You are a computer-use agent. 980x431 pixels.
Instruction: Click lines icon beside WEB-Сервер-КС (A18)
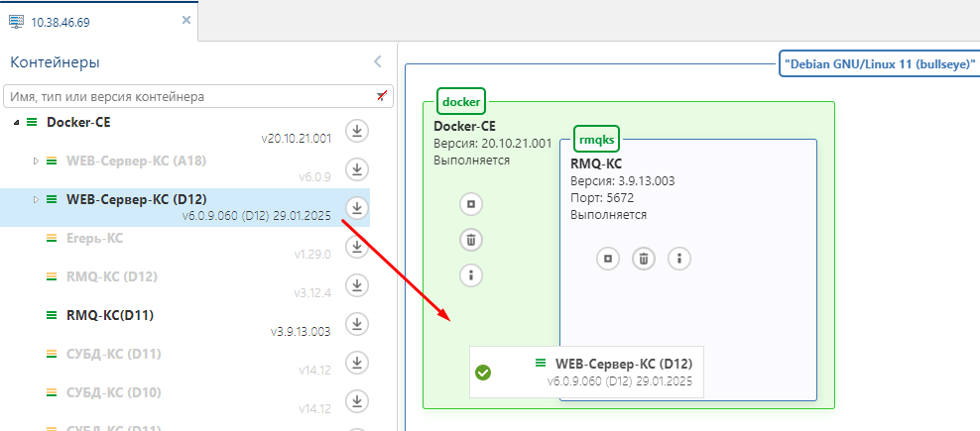click(x=52, y=161)
